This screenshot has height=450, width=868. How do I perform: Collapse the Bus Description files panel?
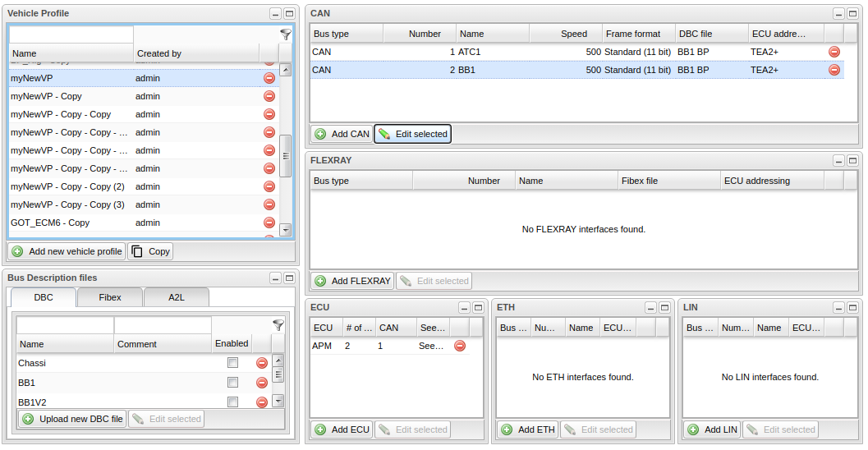click(x=275, y=278)
